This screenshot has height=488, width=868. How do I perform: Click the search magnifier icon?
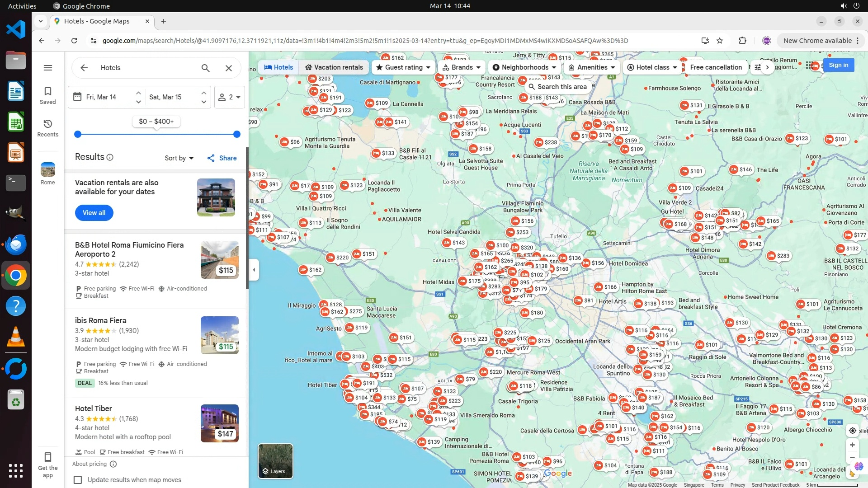[x=205, y=68]
